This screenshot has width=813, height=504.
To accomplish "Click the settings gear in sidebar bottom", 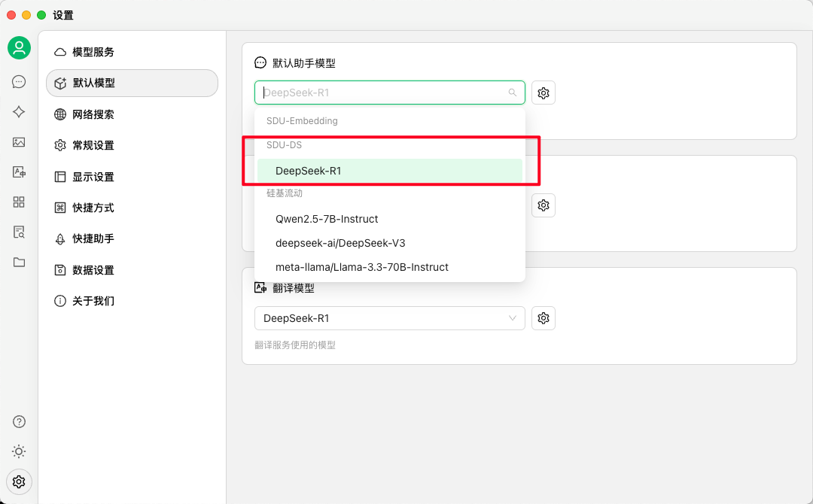I will (19, 481).
